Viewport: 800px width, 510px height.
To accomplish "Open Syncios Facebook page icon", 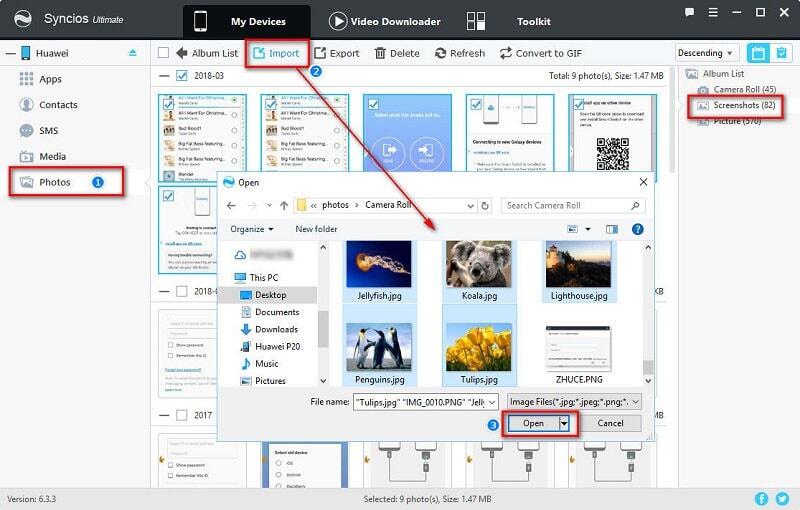I will click(762, 498).
